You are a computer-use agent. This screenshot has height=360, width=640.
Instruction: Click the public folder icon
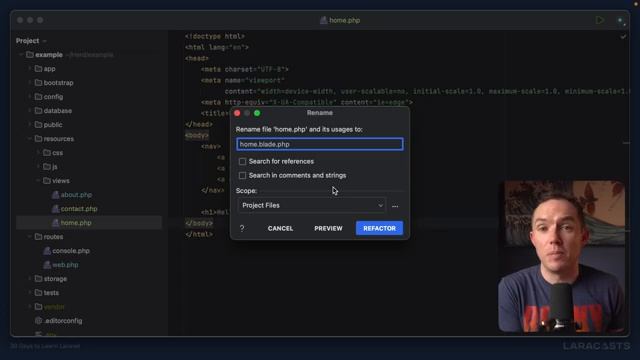(38, 124)
